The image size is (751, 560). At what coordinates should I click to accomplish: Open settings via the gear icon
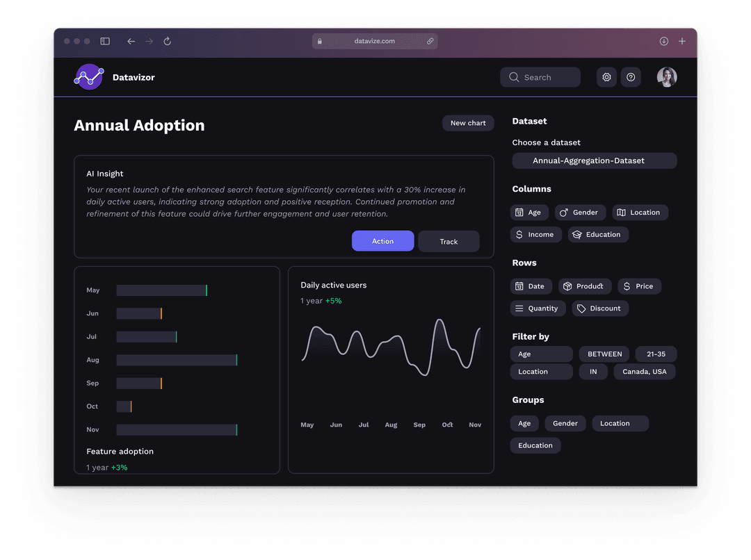[x=606, y=77]
